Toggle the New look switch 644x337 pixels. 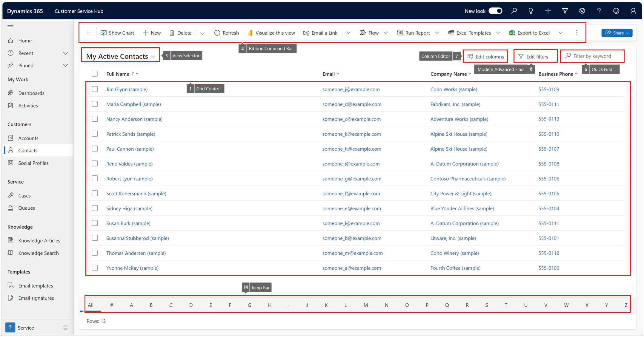(495, 11)
